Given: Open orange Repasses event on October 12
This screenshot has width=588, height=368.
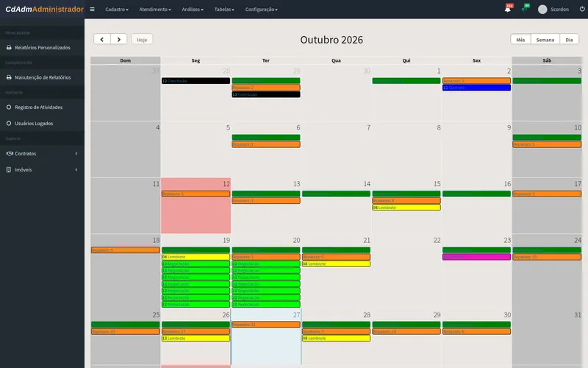Looking at the screenshot, I should [196, 194].
